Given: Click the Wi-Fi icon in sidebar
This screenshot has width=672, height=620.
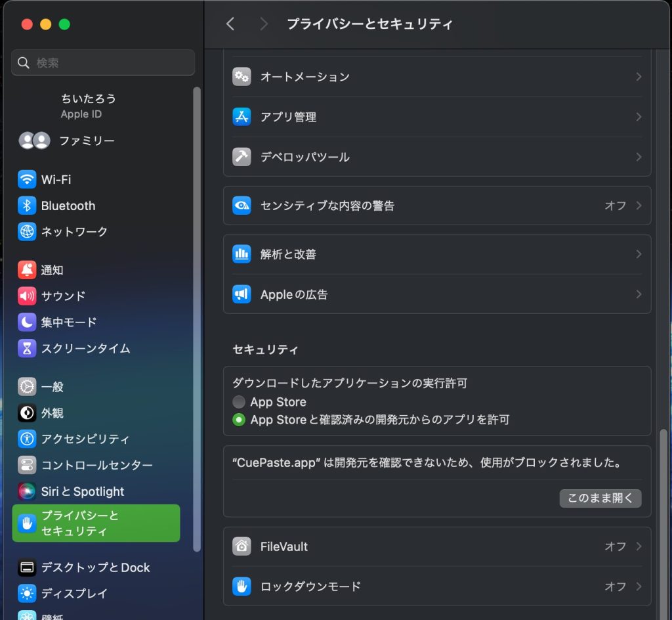Looking at the screenshot, I should click(x=27, y=179).
